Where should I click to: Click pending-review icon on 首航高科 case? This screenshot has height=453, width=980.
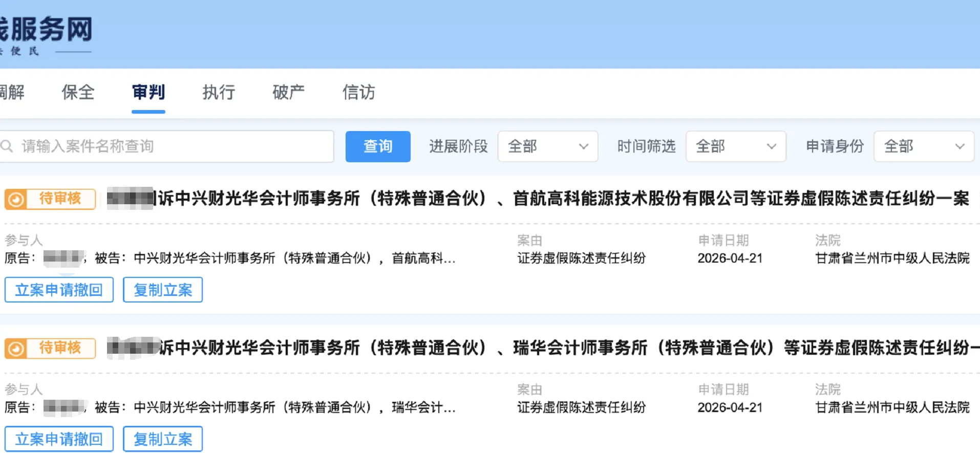pos(16,199)
